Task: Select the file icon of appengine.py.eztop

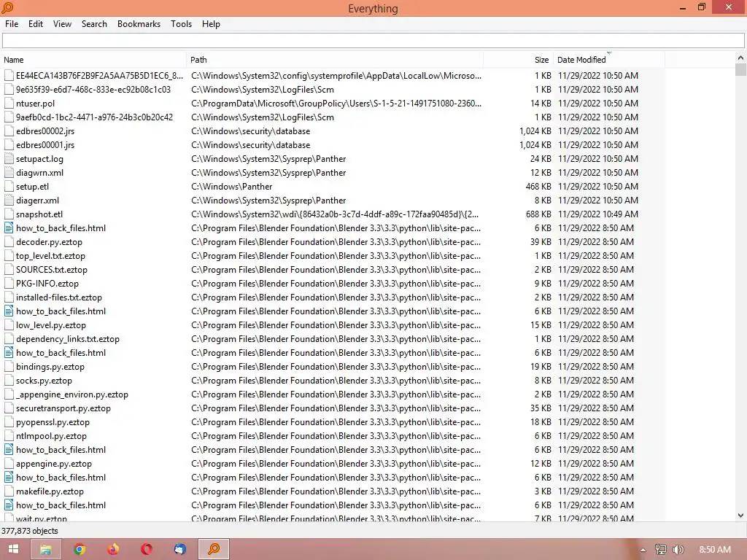Action: click(9, 463)
